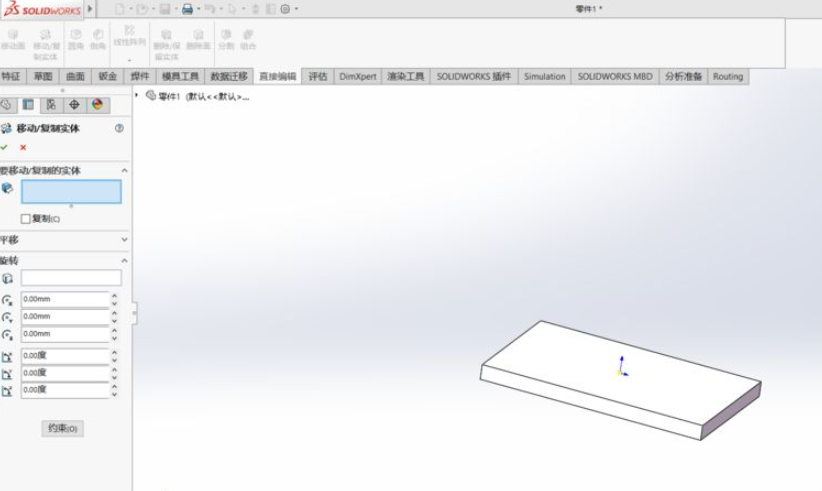The image size is (822, 491).
Task: Open the SOLIDWORKS MBD tab
Action: pos(615,77)
